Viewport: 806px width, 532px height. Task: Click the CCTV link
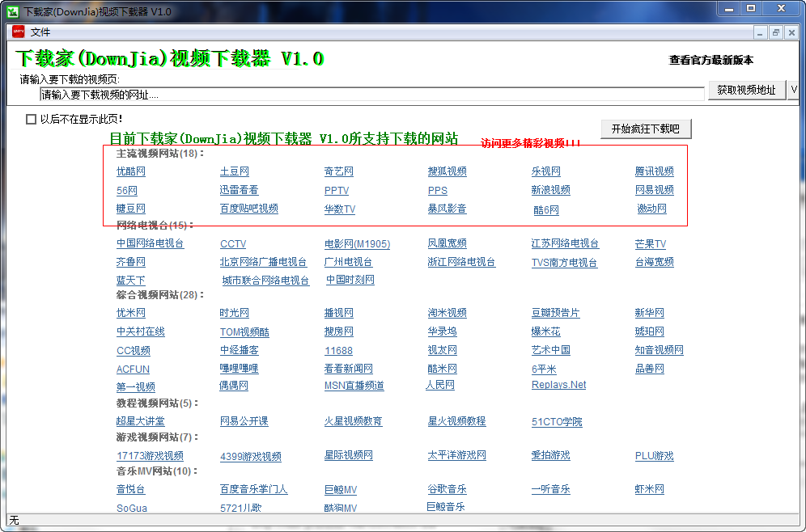click(233, 243)
